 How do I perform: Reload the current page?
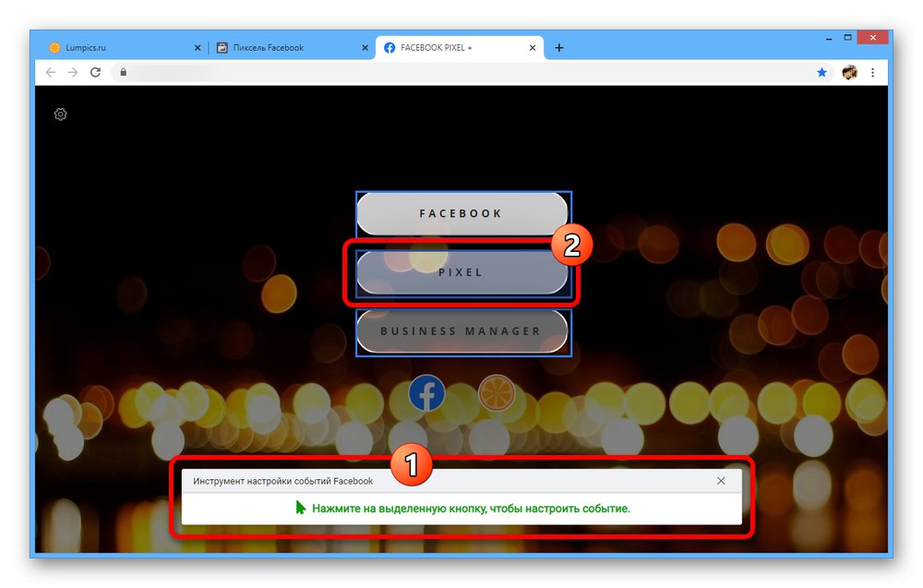click(x=95, y=72)
